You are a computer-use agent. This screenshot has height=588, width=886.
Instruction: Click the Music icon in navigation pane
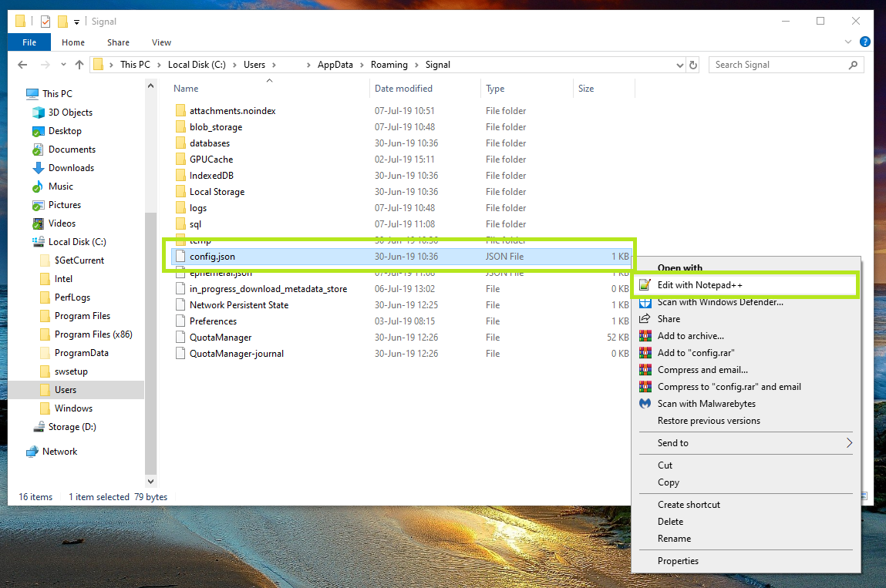pyautogui.click(x=38, y=186)
